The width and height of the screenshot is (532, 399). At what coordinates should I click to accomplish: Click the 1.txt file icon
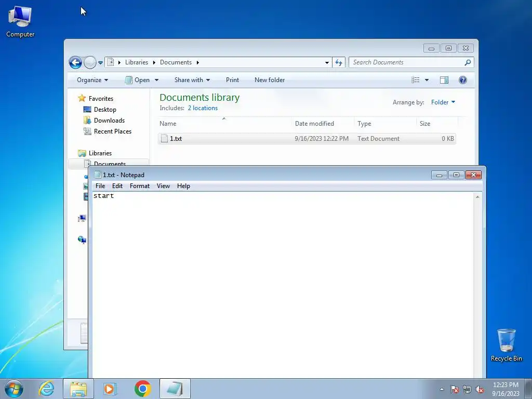pyautogui.click(x=164, y=138)
